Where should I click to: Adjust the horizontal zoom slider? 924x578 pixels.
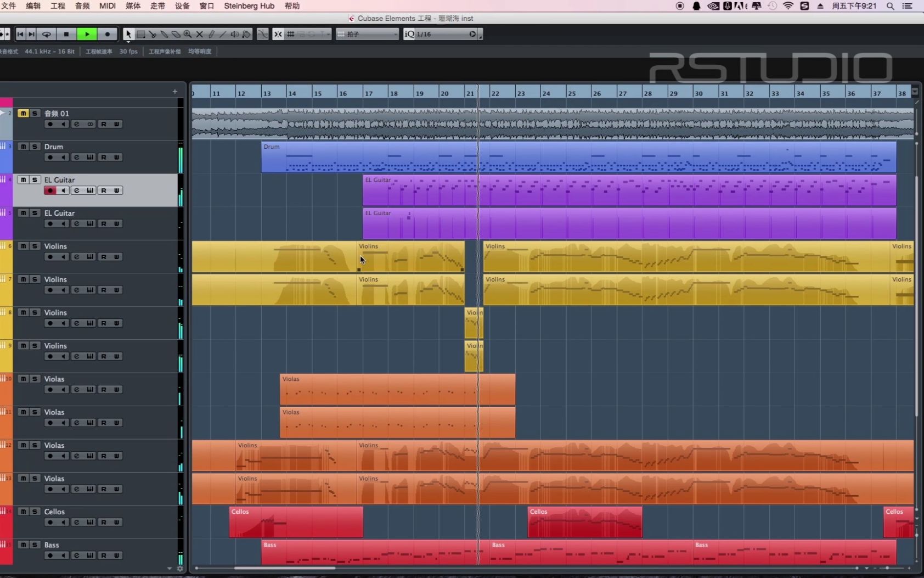[x=887, y=568]
